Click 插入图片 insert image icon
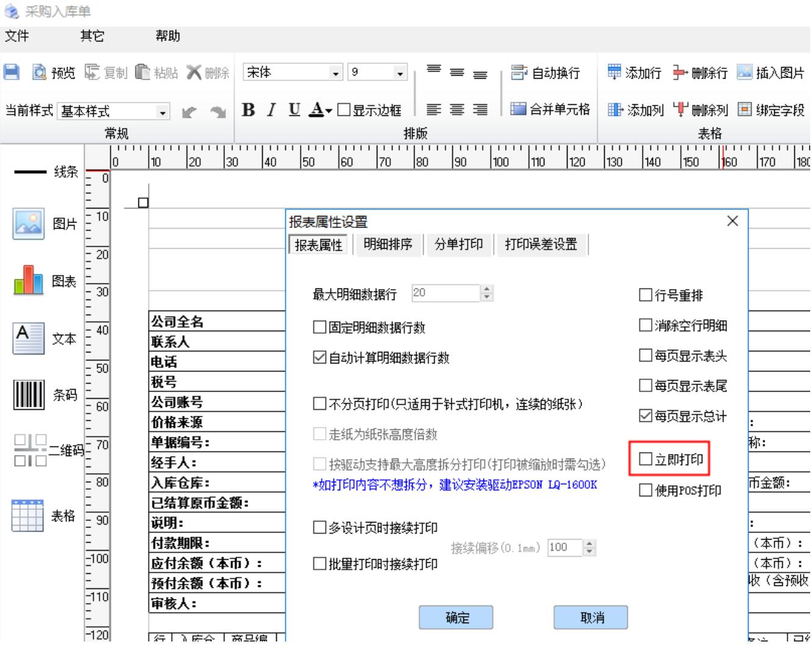Screen dimensions: 812x661 [x=744, y=73]
